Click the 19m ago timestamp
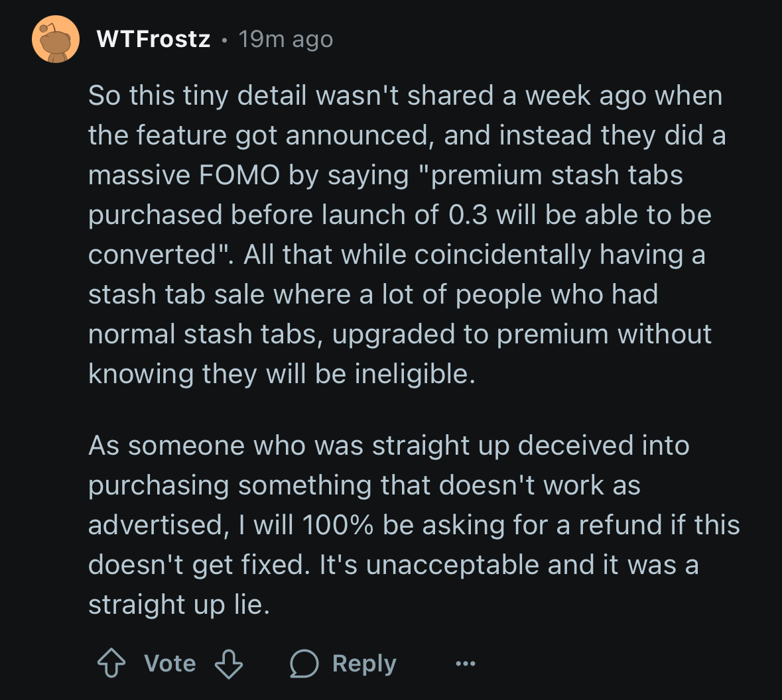Image resolution: width=782 pixels, height=700 pixels. [x=285, y=39]
